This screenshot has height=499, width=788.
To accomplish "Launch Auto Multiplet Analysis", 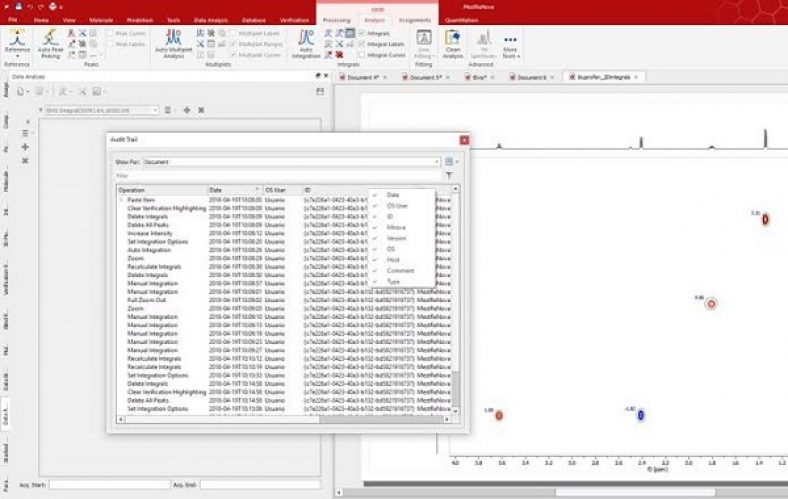I will tap(173, 44).
